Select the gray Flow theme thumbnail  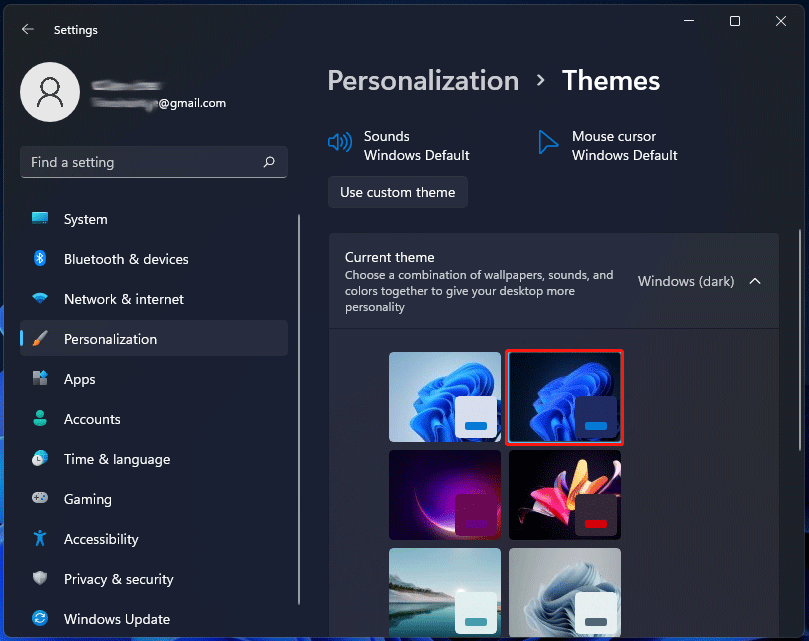tap(564, 592)
